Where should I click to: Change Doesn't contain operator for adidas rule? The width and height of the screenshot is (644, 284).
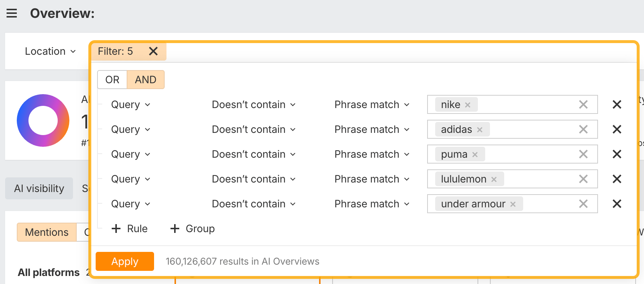[x=253, y=129]
